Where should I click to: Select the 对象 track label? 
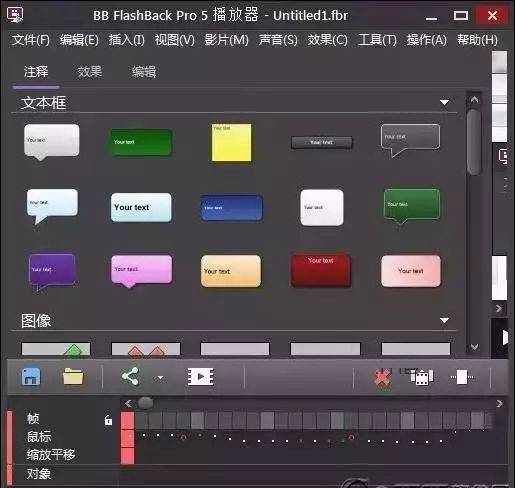(x=39, y=474)
